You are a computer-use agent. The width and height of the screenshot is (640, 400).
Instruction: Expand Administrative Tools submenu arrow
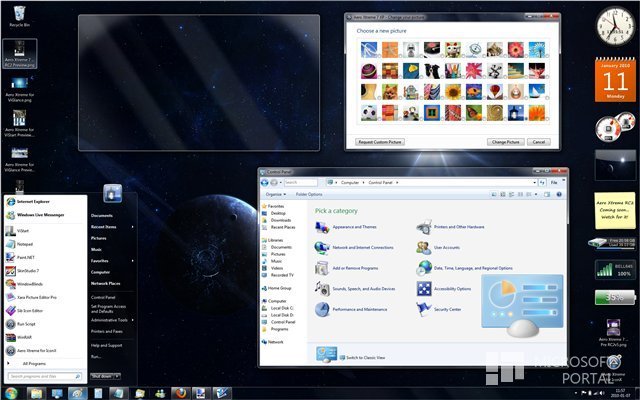133,320
